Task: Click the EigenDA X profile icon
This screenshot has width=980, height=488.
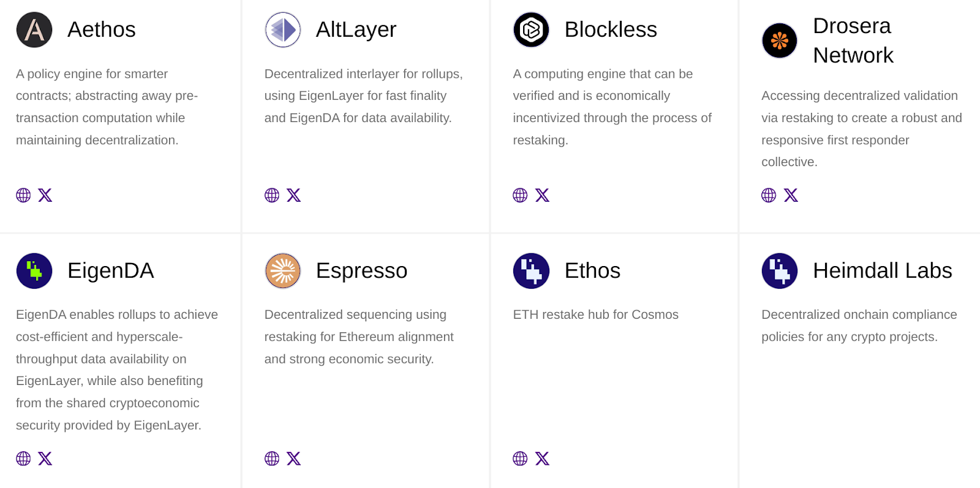Action: [x=45, y=459]
